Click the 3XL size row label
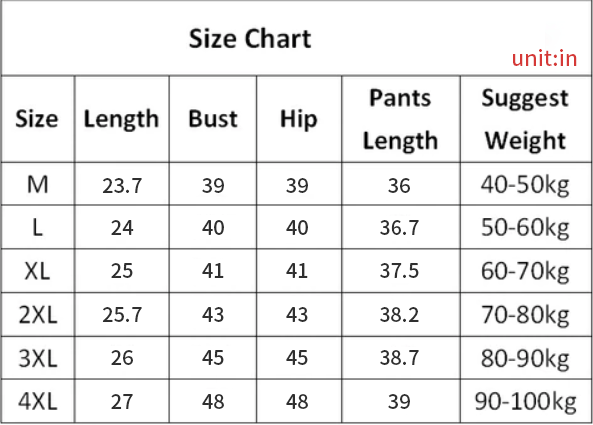Screen dimensions: 593x425 (x=37, y=358)
